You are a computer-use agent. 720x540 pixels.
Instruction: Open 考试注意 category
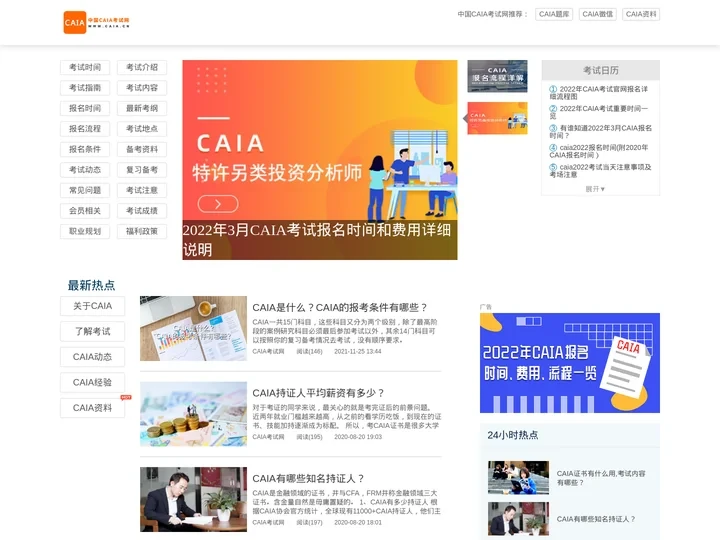point(142,190)
